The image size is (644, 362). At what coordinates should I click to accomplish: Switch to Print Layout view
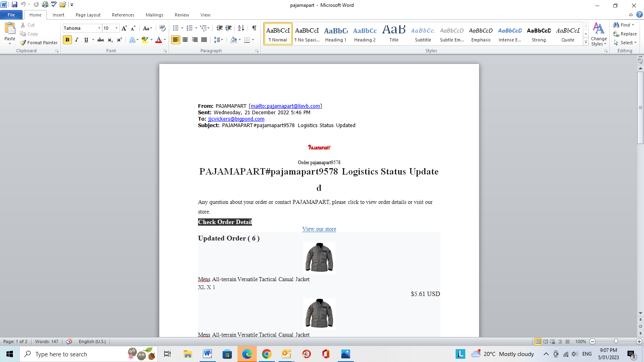click(x=538, y=341)
